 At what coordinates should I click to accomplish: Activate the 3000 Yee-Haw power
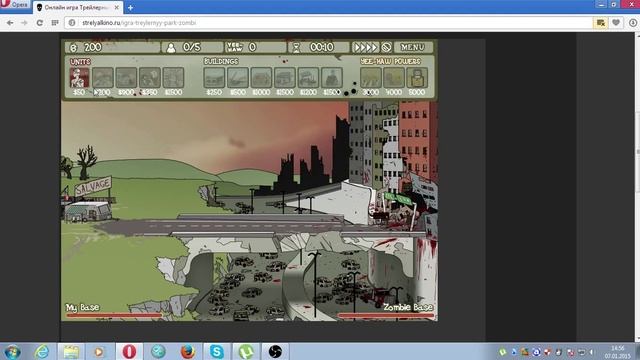pos(371,78)
